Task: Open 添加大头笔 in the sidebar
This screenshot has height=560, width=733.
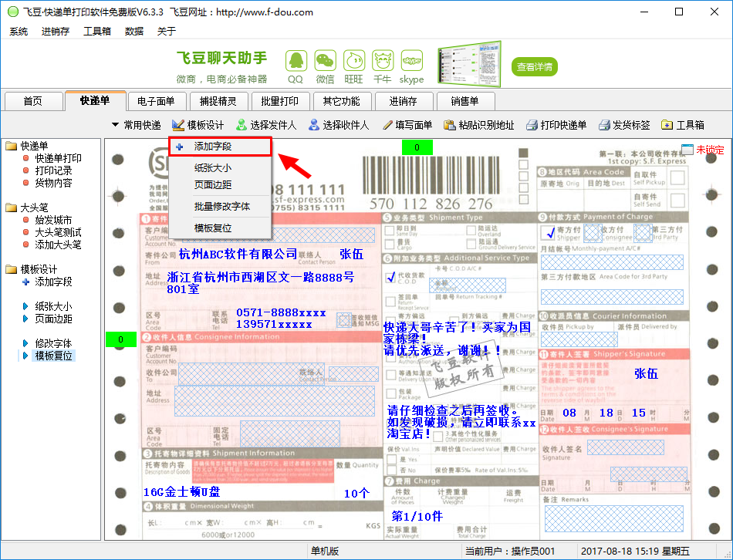Action: [x=58, y=244]
